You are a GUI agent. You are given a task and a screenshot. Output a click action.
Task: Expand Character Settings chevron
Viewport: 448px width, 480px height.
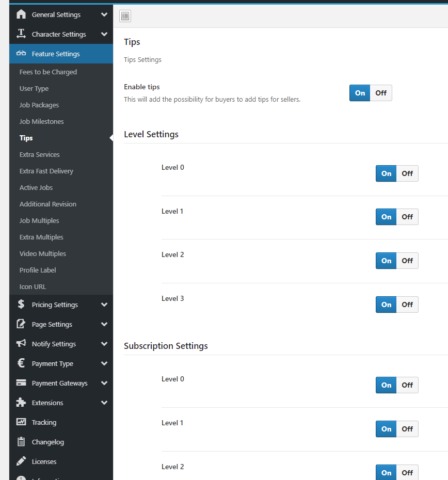pyautogui.click(x=104, y=34)
